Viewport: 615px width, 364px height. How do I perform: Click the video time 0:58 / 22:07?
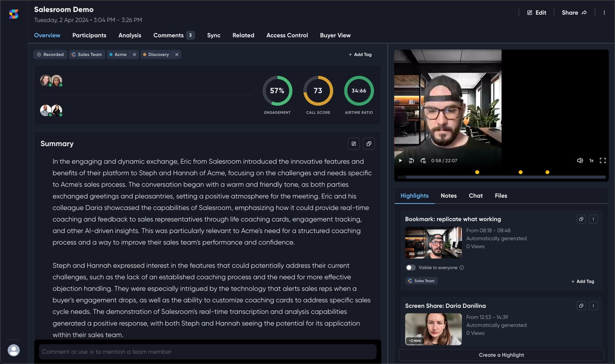coord(444,161)
